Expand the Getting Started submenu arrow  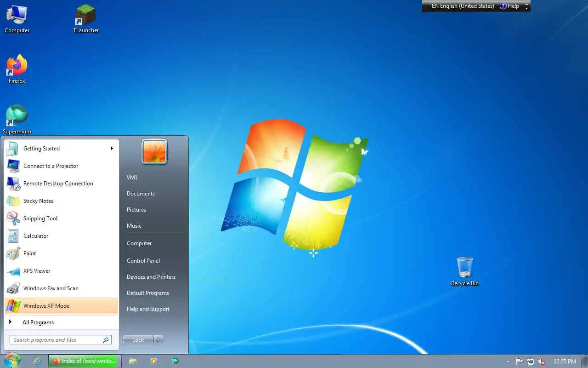click(112, 149)
